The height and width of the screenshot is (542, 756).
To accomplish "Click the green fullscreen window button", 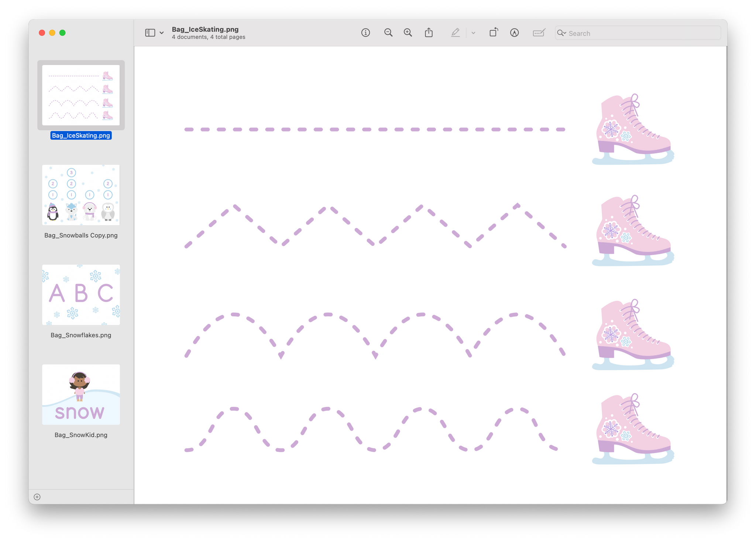I will tap(62, 33).
